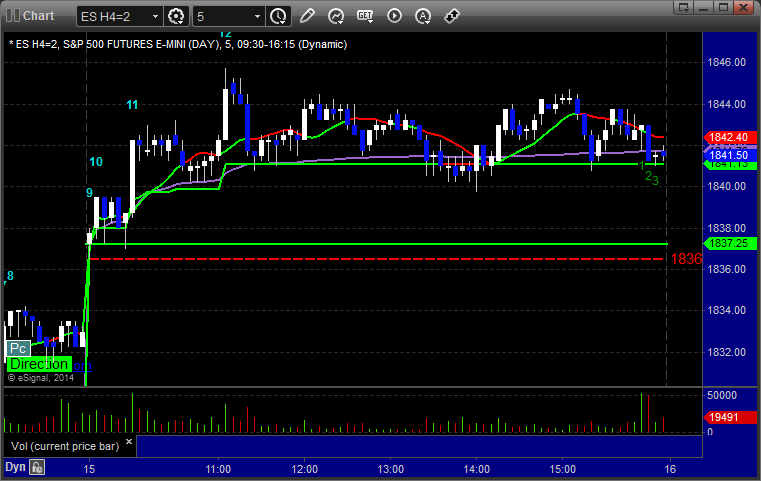The image size is (761, 481).
Task: Maximize the chart window
Action: pos(723,7)
